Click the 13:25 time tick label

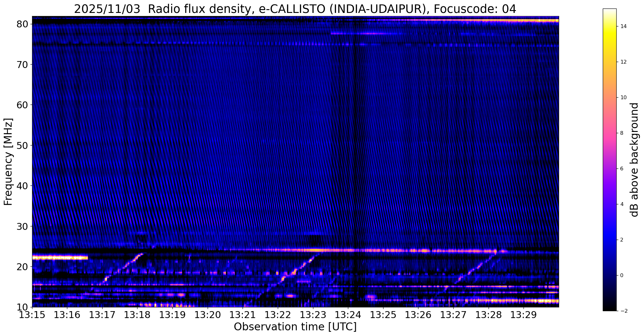point(383,315)
